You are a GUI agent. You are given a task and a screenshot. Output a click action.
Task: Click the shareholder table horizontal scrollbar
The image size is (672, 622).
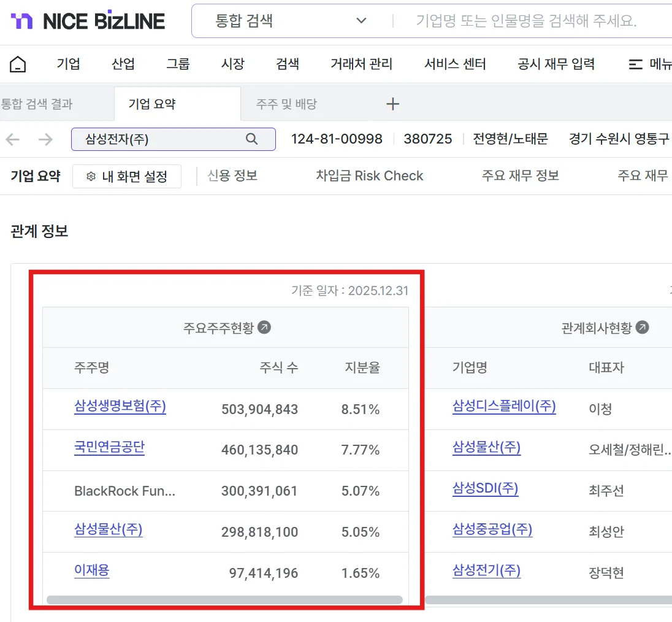[224, 600]
